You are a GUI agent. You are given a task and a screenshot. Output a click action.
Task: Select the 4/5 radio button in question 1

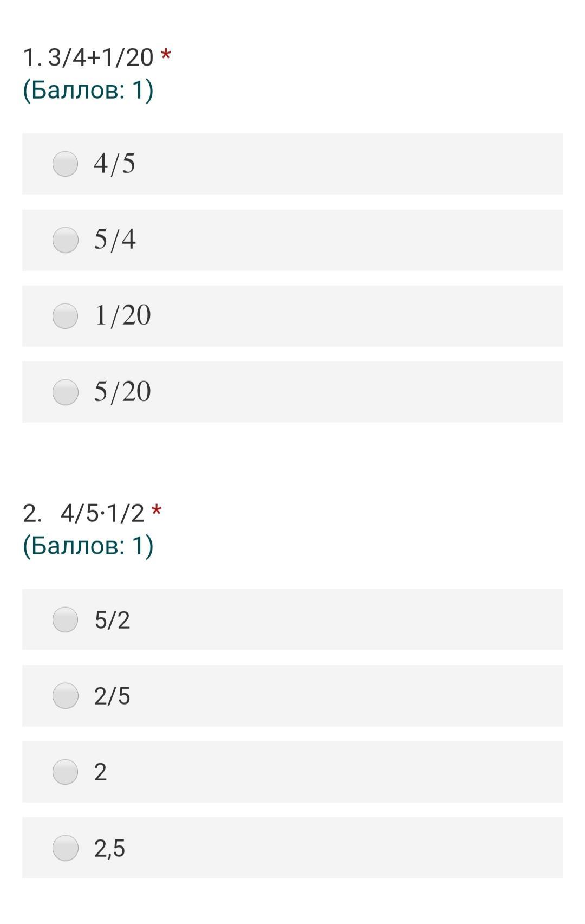click(x=65, y=164)
